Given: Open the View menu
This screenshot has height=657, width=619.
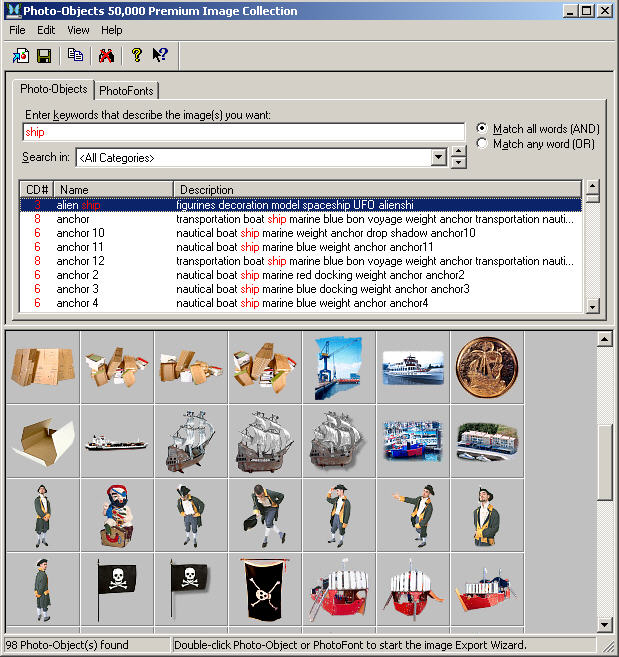Looking at the screenshot, I should (78, 30).
